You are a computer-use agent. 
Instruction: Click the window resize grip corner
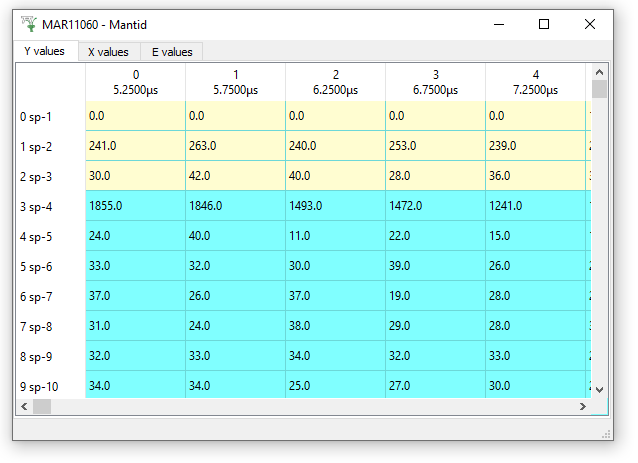click(606, 433)
